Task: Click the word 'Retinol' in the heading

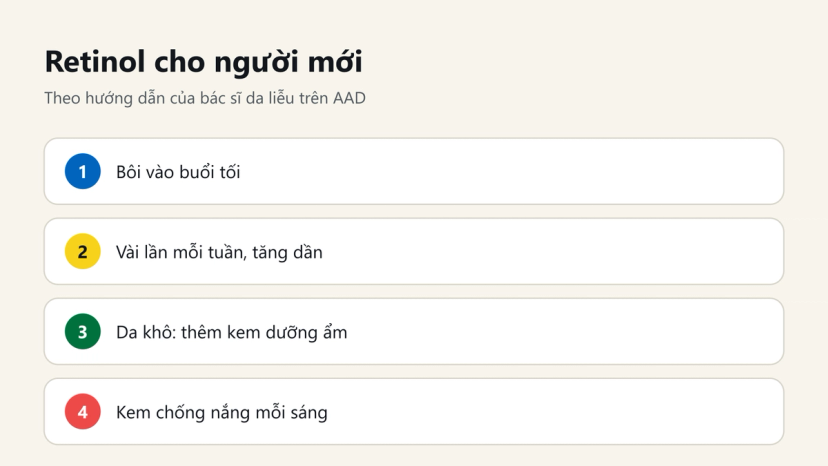Action: click(95, 61)
